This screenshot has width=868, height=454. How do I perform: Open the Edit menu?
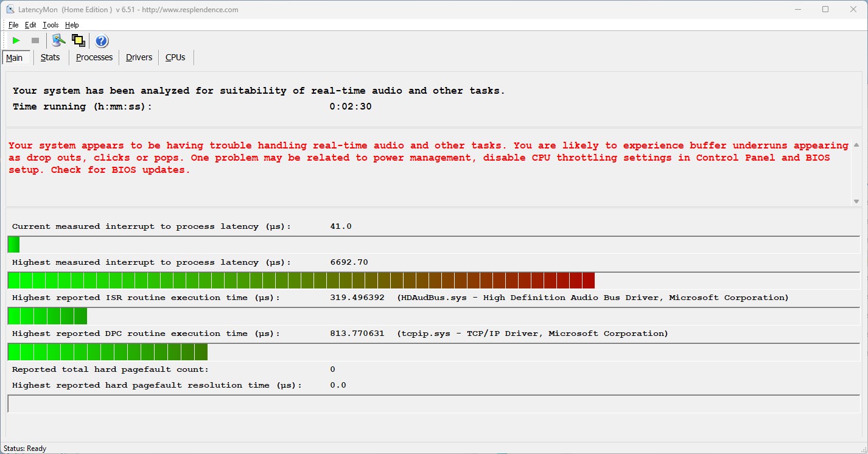click(x=30, y=25)
